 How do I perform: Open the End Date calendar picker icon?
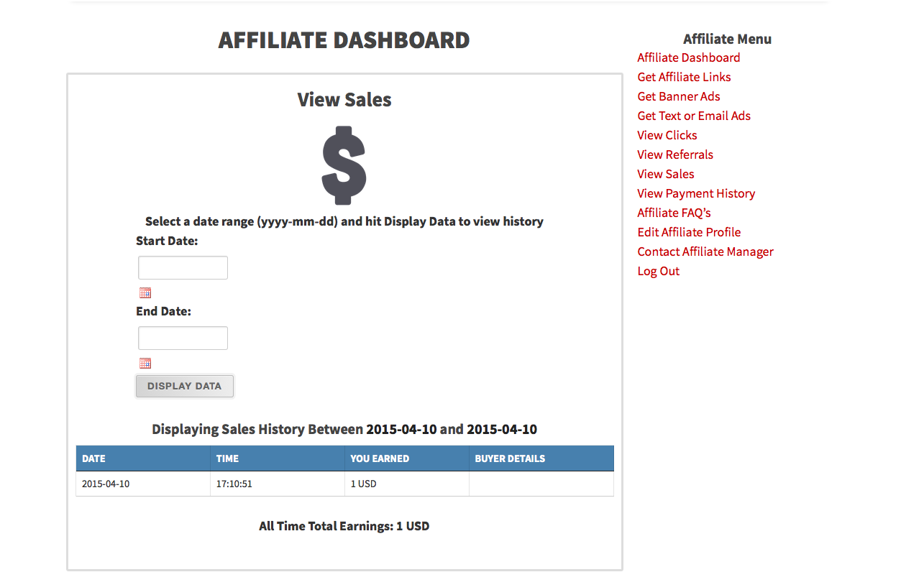point(145,364)
